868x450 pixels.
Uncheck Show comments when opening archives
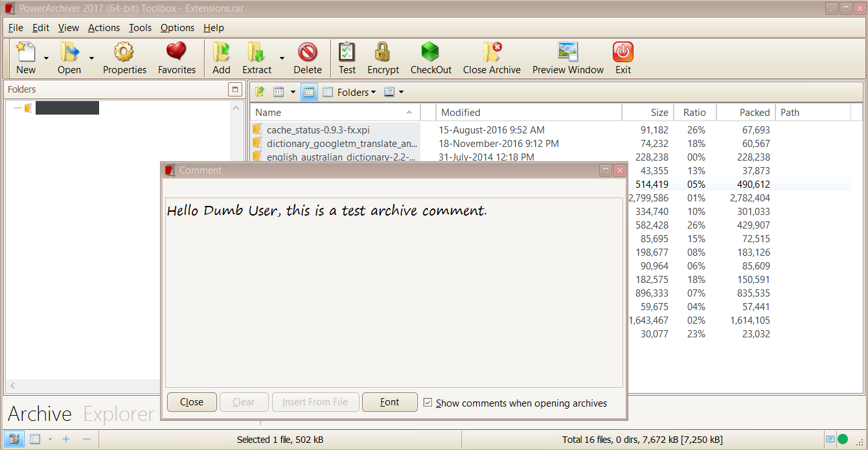coord(428,403)
